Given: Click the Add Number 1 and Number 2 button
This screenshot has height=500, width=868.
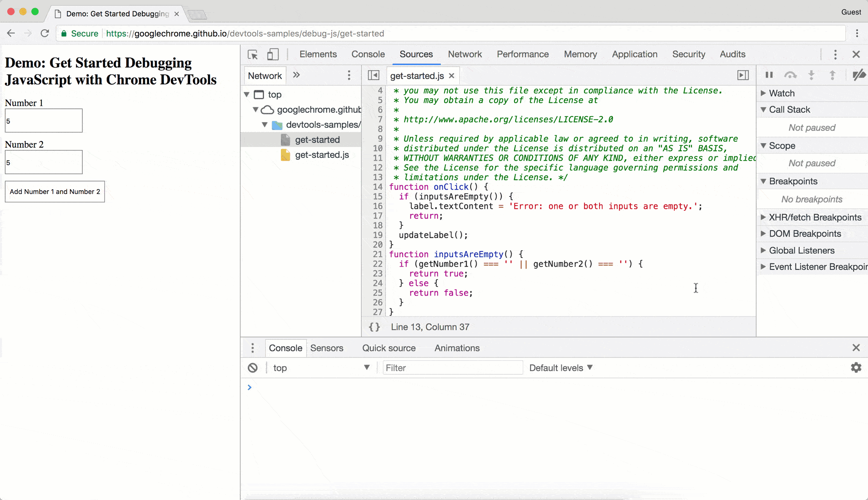Looking at the screenshot, I should (x=54, y=191).
